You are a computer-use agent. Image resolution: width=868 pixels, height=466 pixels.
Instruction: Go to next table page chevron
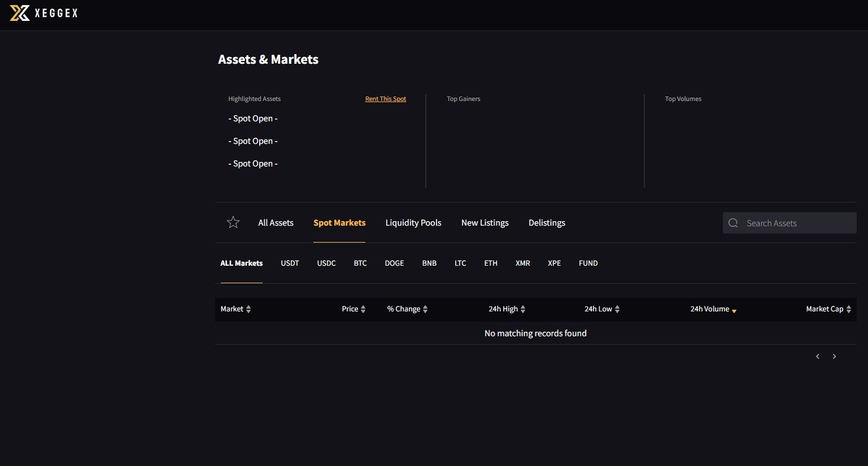click(x=834, y=357)
